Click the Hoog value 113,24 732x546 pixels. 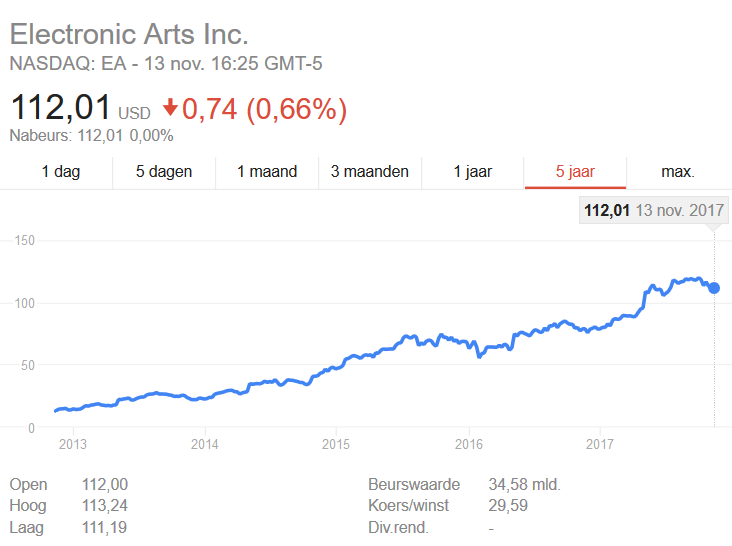105,506
